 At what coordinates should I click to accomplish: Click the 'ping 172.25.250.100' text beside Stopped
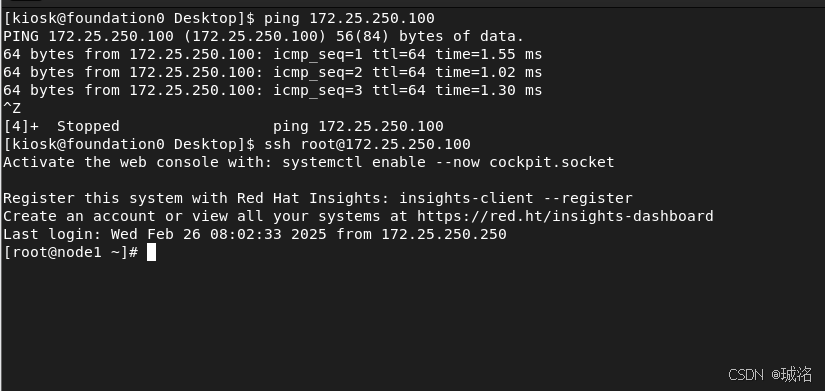coord(358,126)
